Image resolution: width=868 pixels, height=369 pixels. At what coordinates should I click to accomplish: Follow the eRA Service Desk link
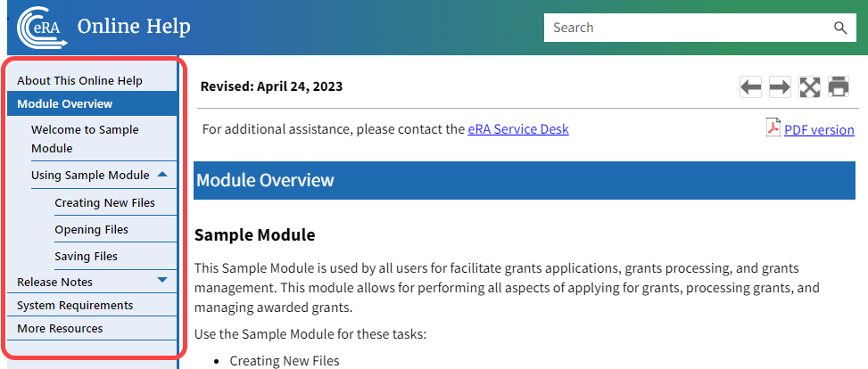tap(517, 129)
